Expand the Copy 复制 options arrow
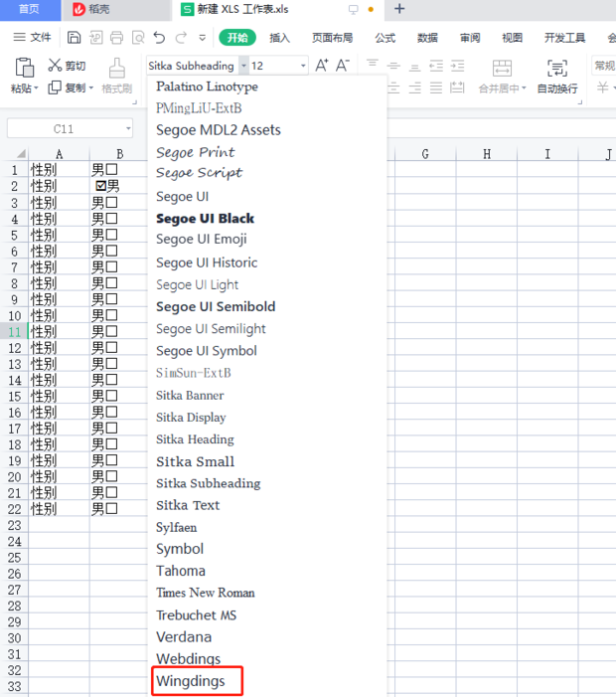This screenshot has width=616, height=697. [x=91, y=88]
